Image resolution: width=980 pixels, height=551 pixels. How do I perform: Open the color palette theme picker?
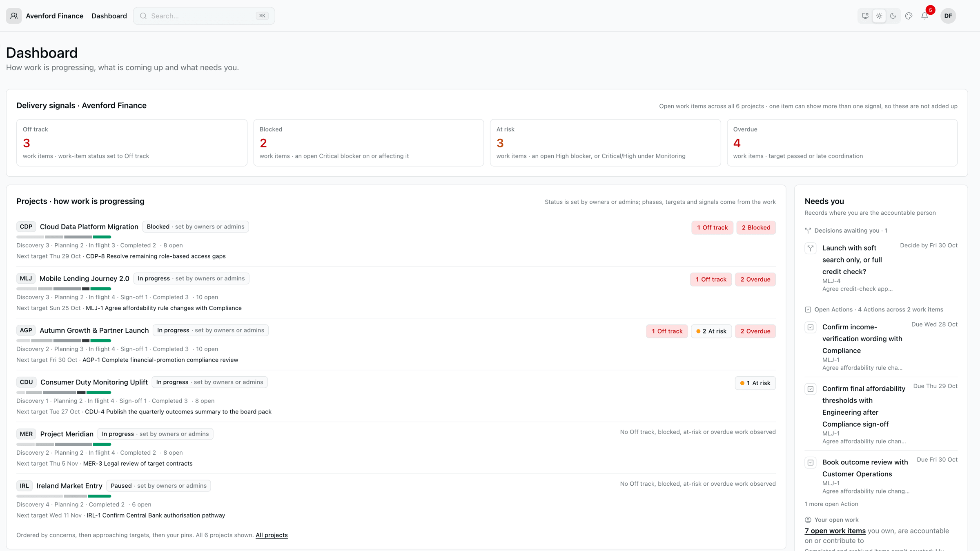point(909,16)
